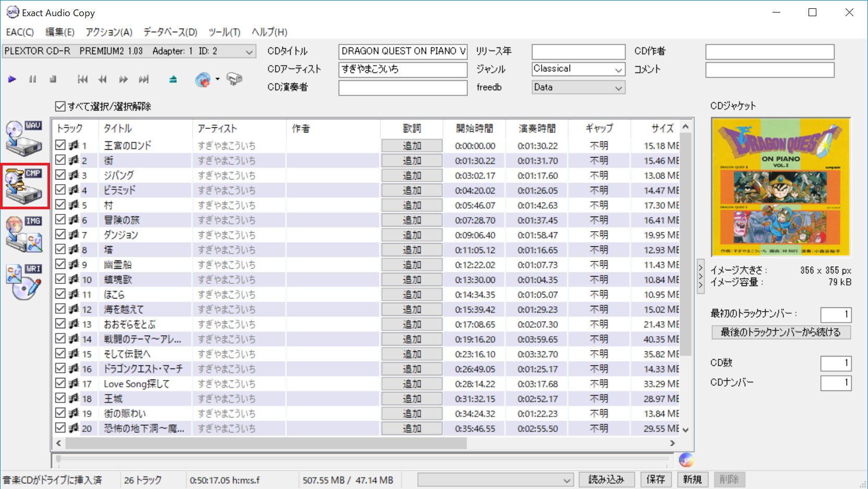Image resolution: width=868 pixels, height=489 pixels.
Task: Jump to next track button
Action: pyautogui.click(x=143, y=79)
